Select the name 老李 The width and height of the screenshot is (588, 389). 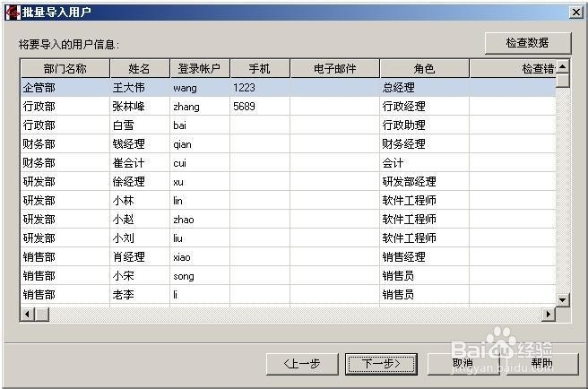pos(123,295)
